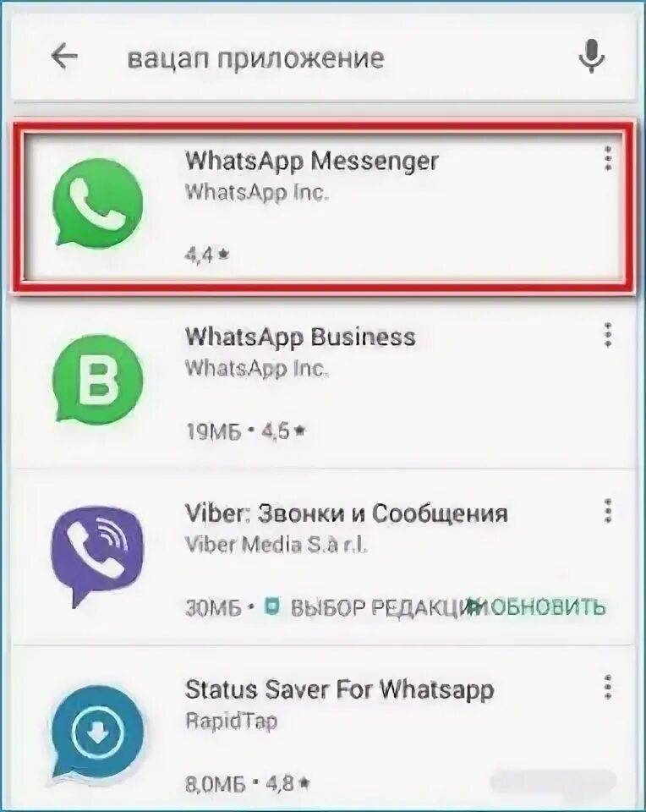
Task: Activate the microphone voice search icon
Action: 592,56
